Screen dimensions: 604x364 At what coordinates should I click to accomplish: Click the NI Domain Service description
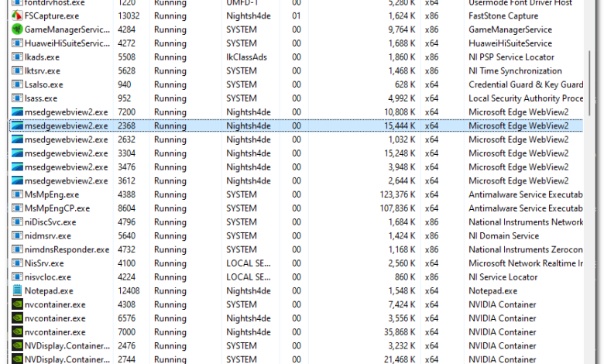pyautogui.click(x=503, y=236)
